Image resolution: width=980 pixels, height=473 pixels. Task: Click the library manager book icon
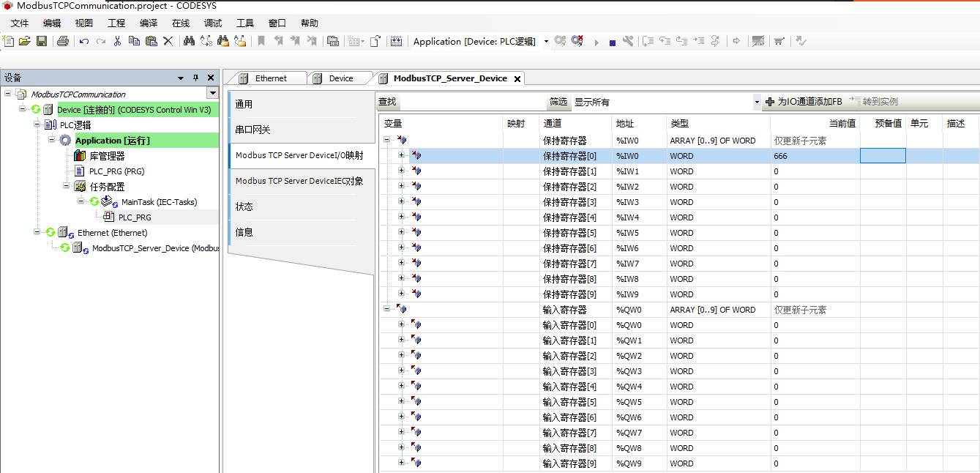tap(81, 156)
